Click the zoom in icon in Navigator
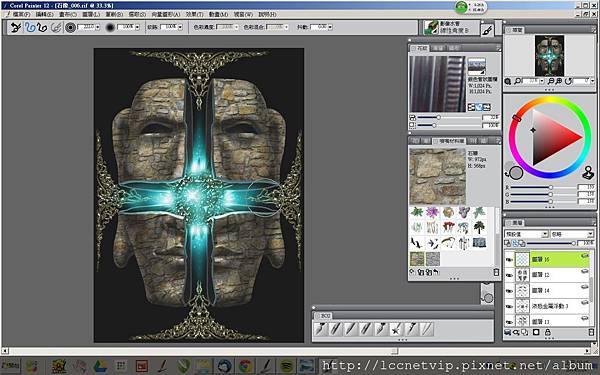Viewport: 600px width, 375px height. (558, 81)
